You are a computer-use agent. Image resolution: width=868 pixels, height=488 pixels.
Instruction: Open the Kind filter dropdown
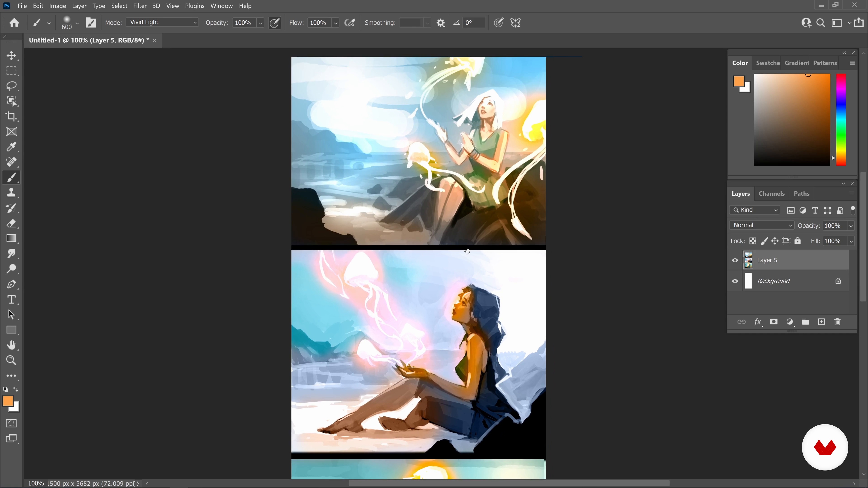pyautogui.click(x=755, y=210)
